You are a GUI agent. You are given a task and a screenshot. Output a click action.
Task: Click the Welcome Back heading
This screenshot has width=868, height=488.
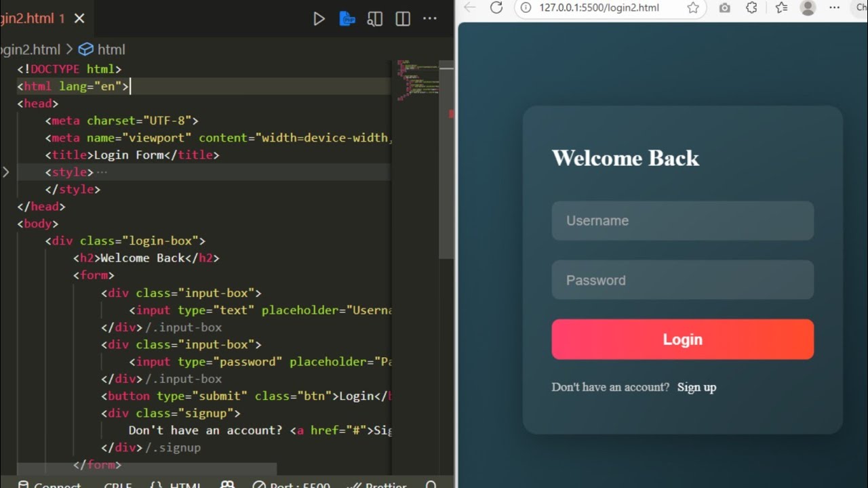click(625, 158)
